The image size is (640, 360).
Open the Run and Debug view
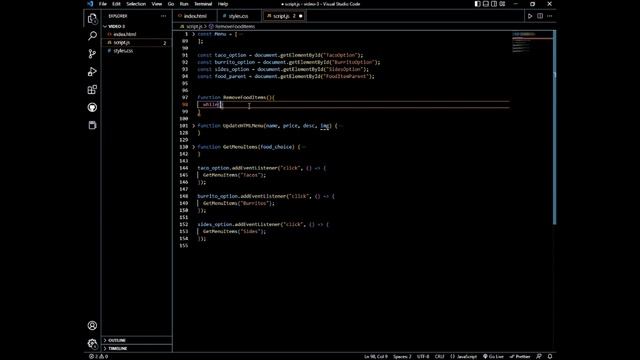coord(92,72)
